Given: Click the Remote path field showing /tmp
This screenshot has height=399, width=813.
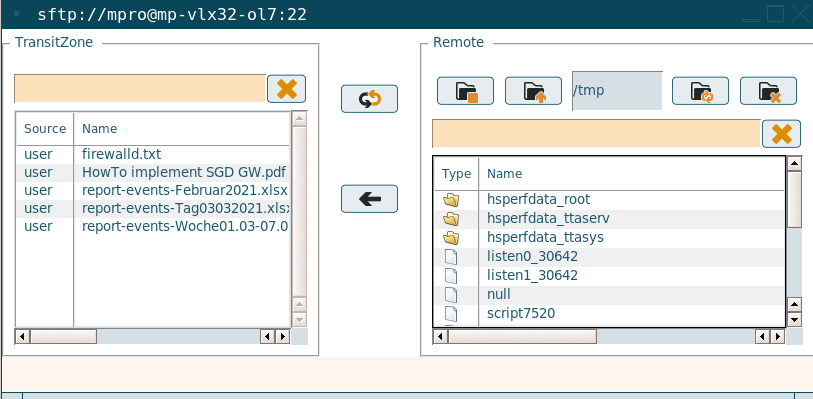Looking at the screenshot, I should (617, 91).
